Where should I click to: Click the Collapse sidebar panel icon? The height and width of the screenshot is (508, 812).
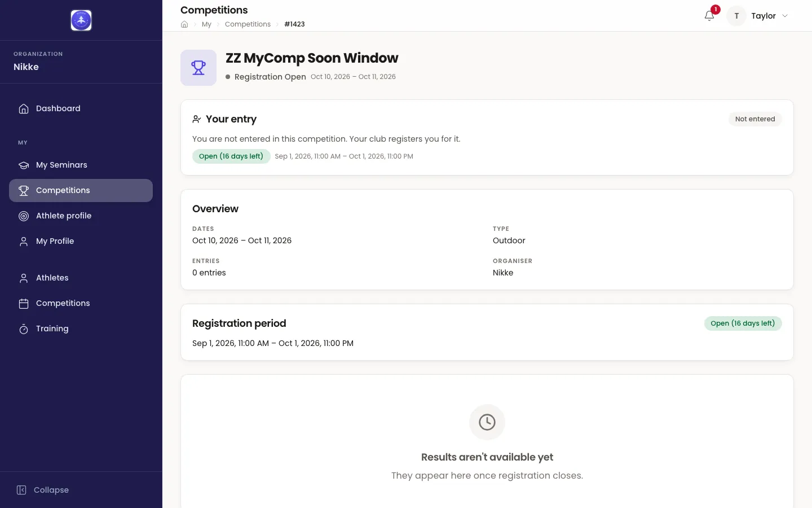coord(21,490)
